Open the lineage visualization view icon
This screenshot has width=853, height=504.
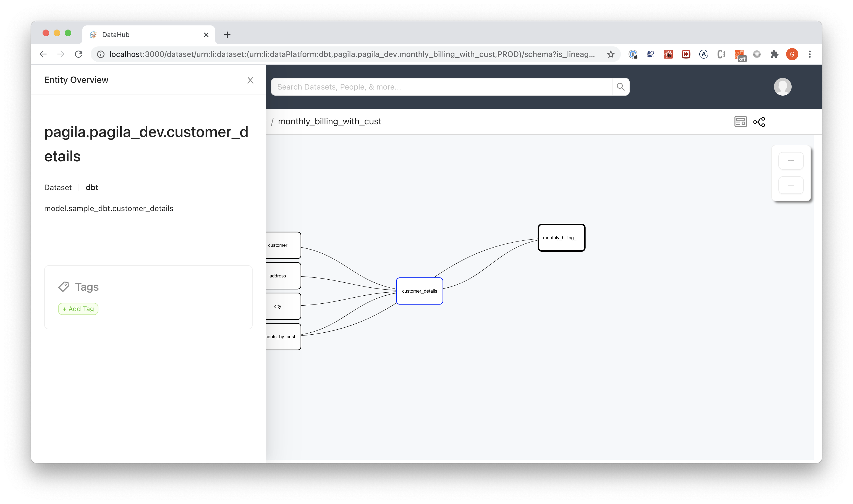tap(760, 122)
